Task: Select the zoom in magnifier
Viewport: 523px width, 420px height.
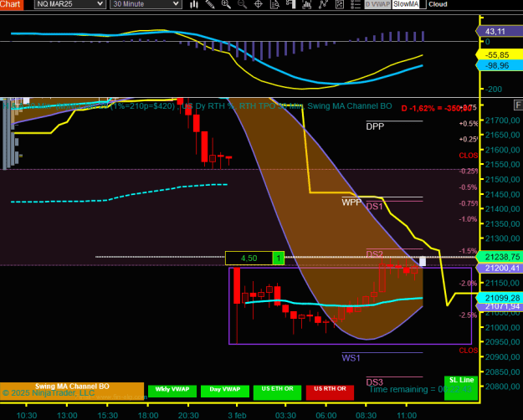Action: click(x=226, y=4)
